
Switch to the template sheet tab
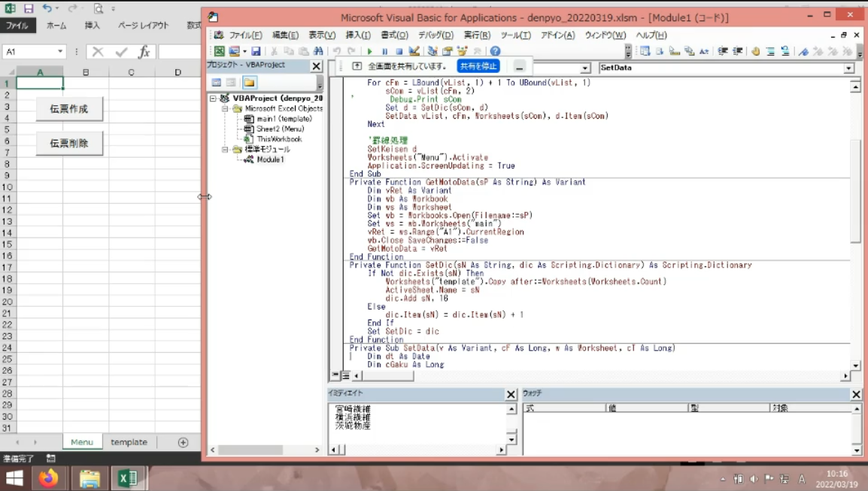click(x=129, y=442)
